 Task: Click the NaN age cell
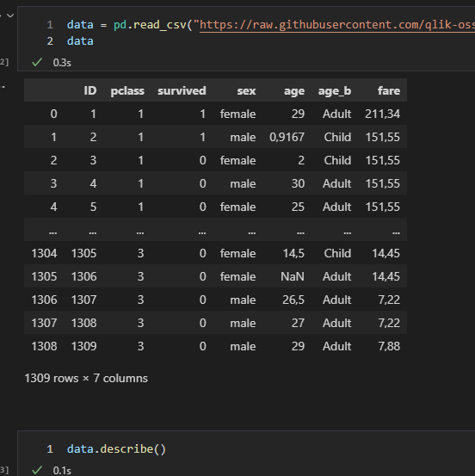[293, 276]
